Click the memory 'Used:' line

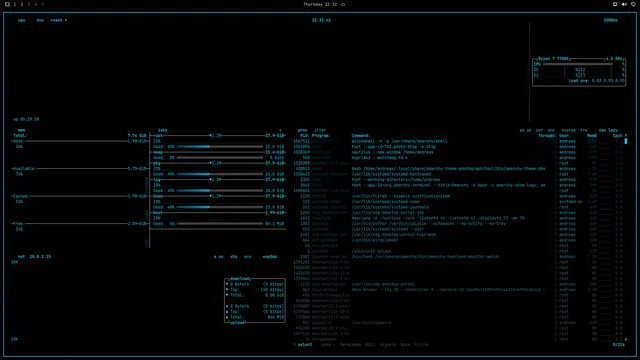[x=79, y=141]
